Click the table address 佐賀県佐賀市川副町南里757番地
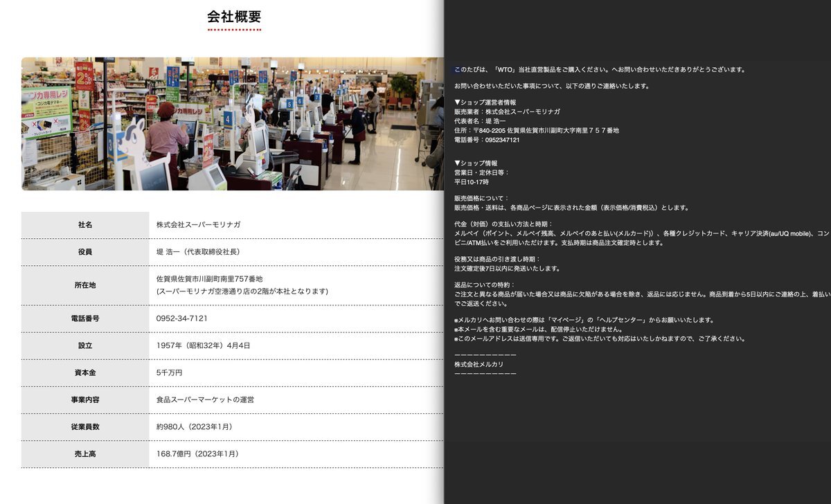This screenshot has width=831, height=504. (210, 278)
